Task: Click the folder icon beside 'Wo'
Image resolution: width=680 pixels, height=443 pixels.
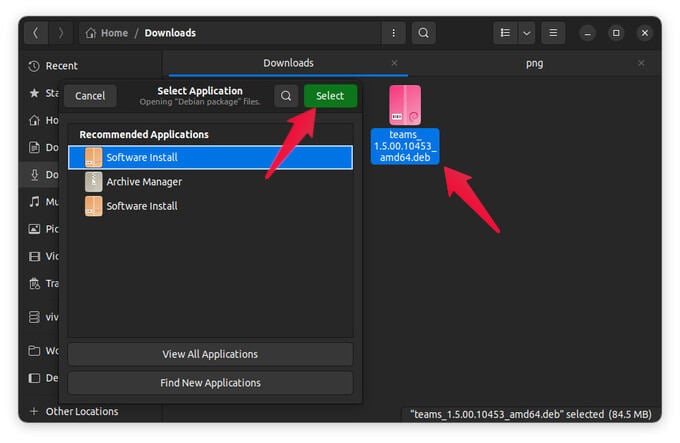Action: tap(34, 350)
